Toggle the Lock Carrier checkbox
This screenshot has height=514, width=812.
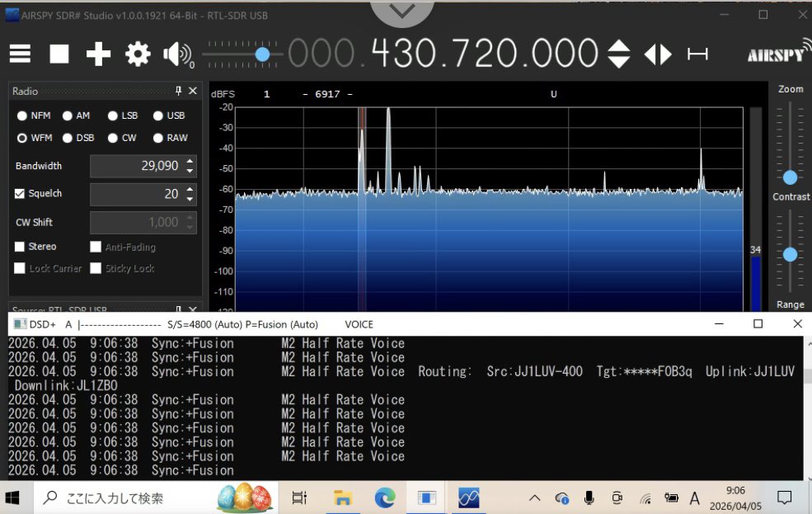(x=20, y=268)
